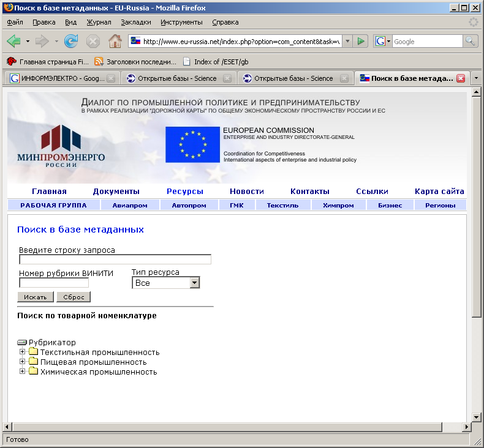Click the Химическая промышленность folder icon
Image resolution: width=484 pixels, height=448 pixels.
point(33,371)
